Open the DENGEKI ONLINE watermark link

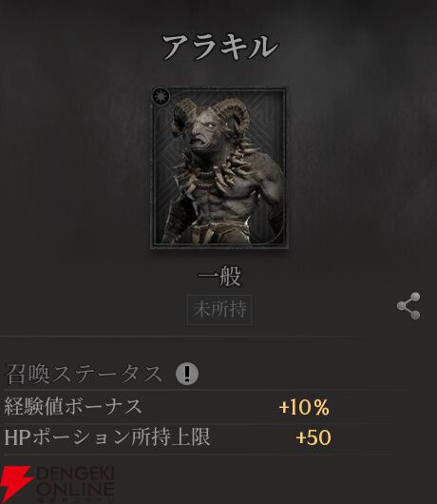point(57,484)
